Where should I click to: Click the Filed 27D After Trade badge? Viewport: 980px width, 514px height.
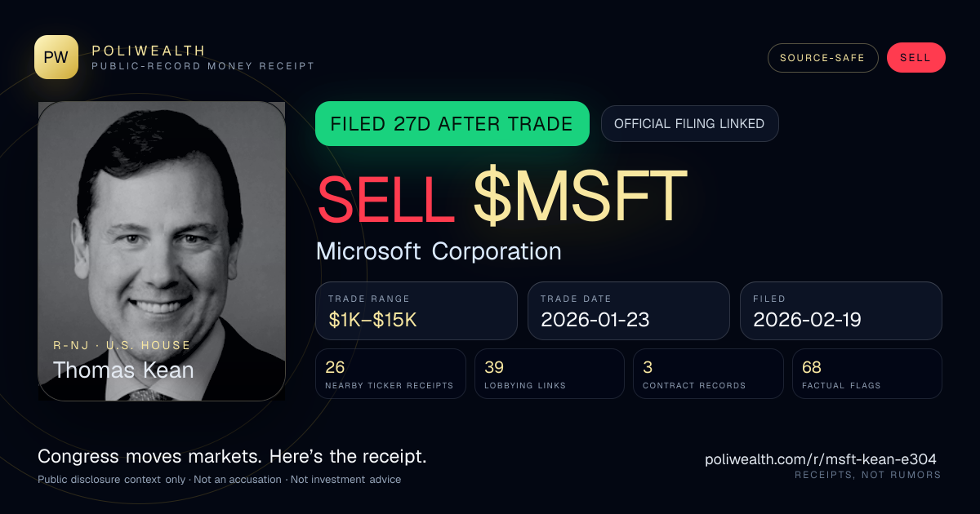coord(452,124)
